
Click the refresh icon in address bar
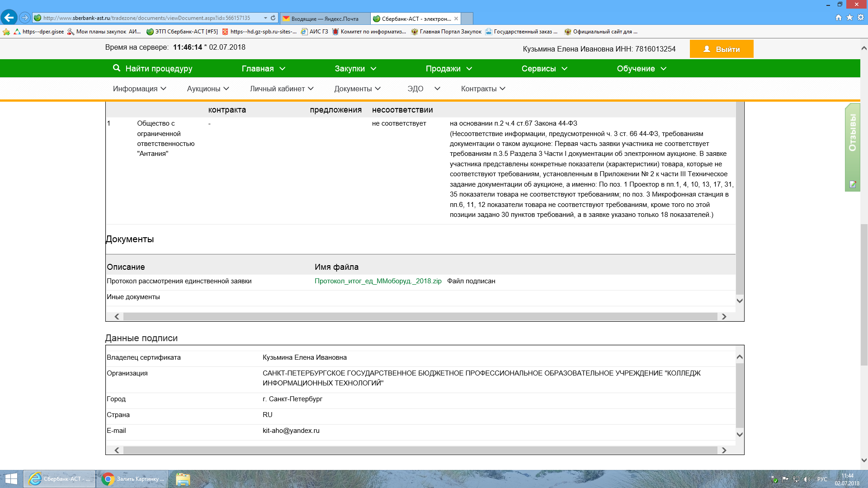pos(273,18)
